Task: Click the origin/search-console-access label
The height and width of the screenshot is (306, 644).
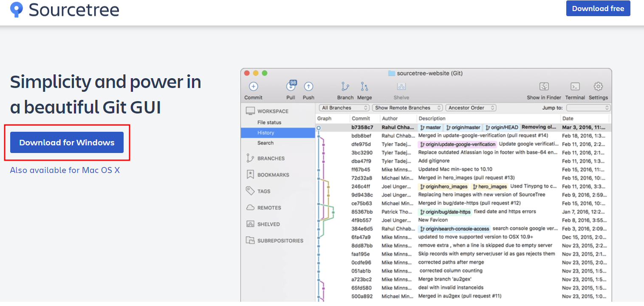Action: coord(455,229)
